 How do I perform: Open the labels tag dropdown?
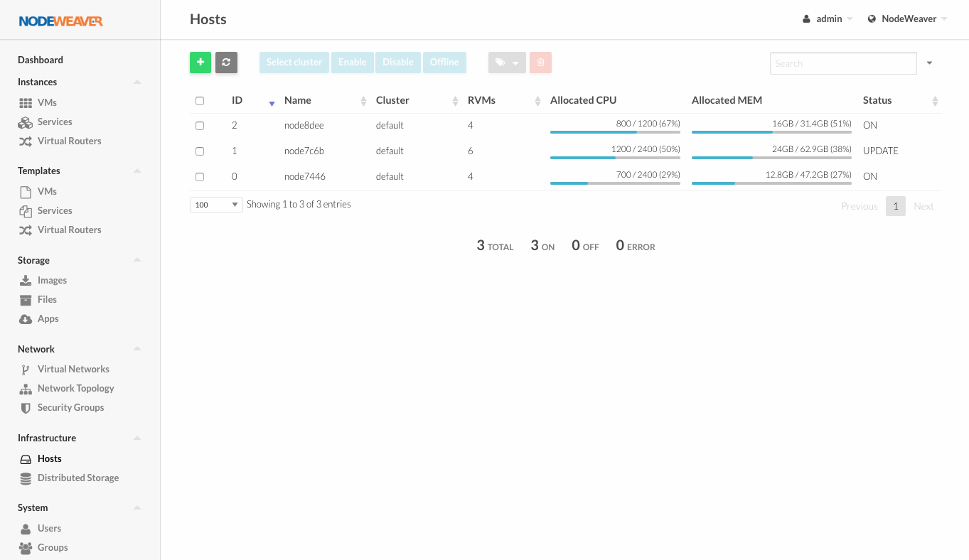point(507,63)
